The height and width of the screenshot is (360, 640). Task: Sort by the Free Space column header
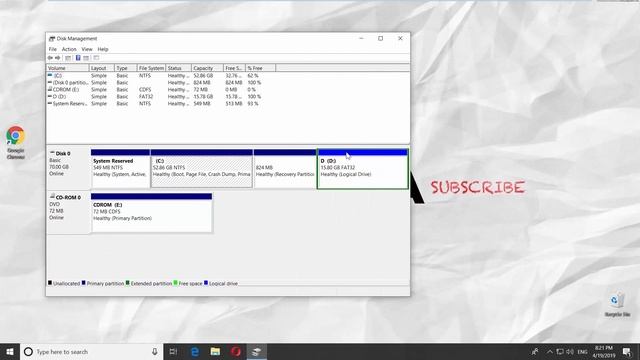tap(234, 68)
